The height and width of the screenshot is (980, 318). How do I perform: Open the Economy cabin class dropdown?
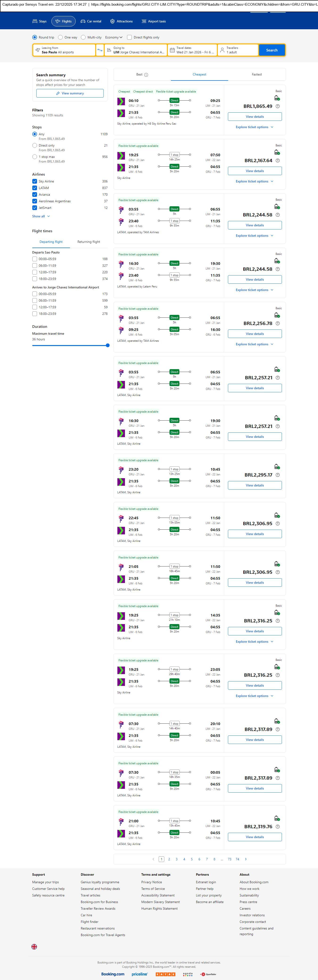pyautogui.click(x=114, y=37)
